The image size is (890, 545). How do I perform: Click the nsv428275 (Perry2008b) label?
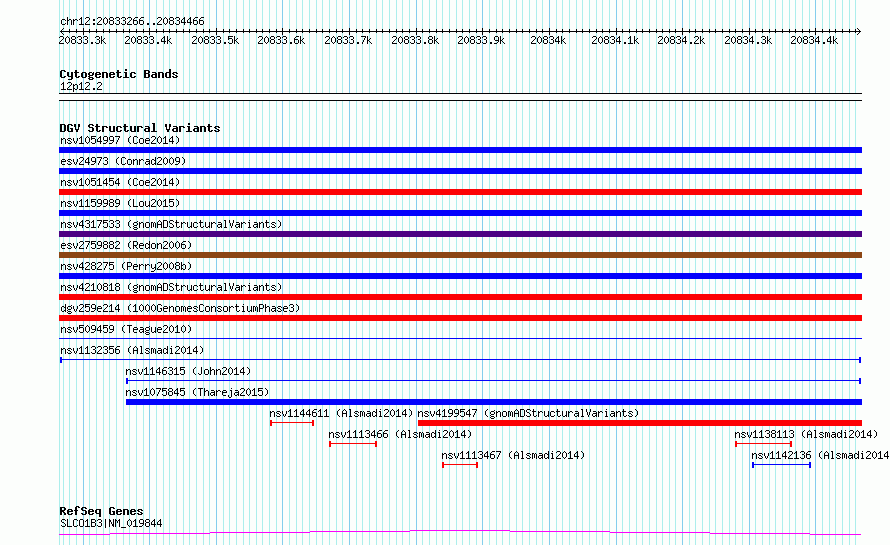(x=126, y=266)
